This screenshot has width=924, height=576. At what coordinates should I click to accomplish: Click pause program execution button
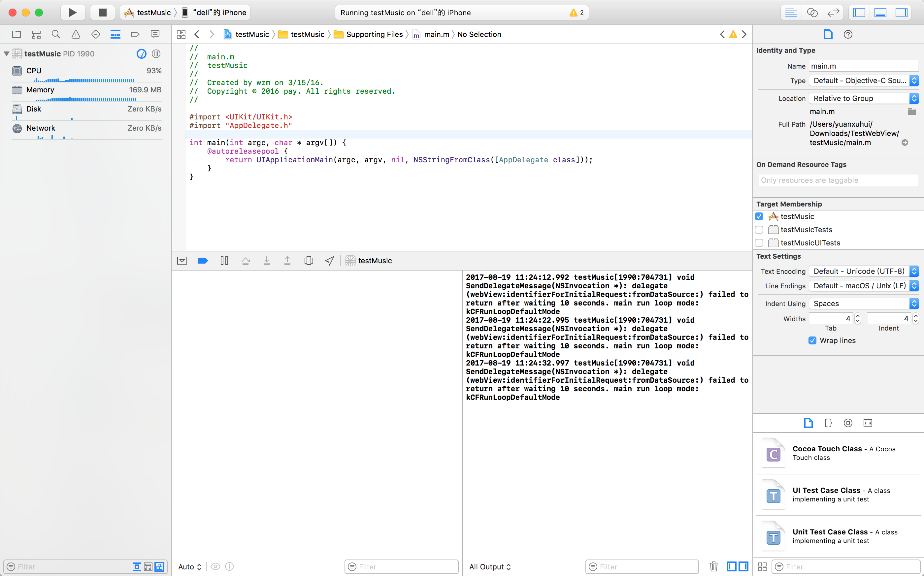[x=224, y=261]
